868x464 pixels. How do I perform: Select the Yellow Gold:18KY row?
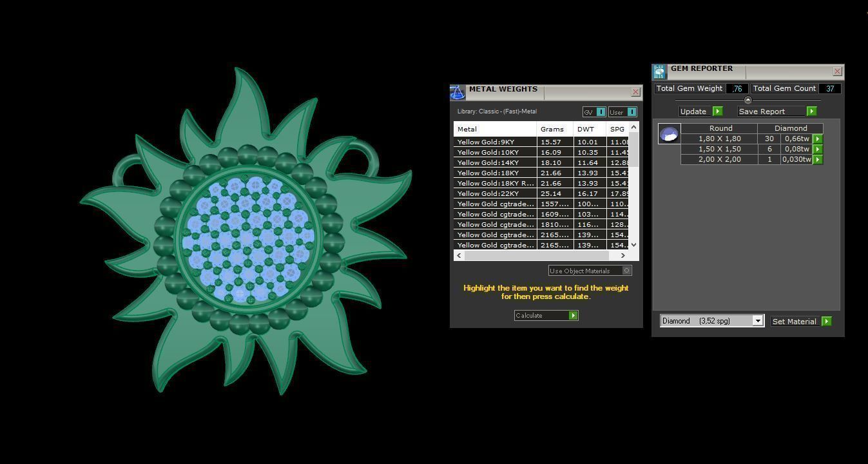tap(541, 173)
